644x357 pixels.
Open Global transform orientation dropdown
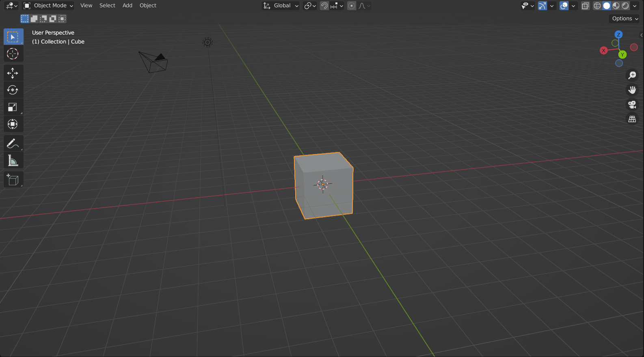(x=281, y=6)
